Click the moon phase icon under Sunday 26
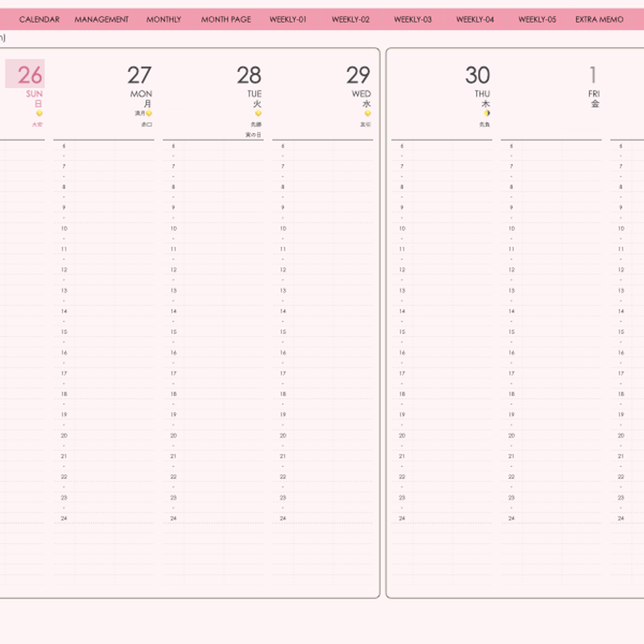This screenshot has width=644, height=644. click(x=39, y=113)
